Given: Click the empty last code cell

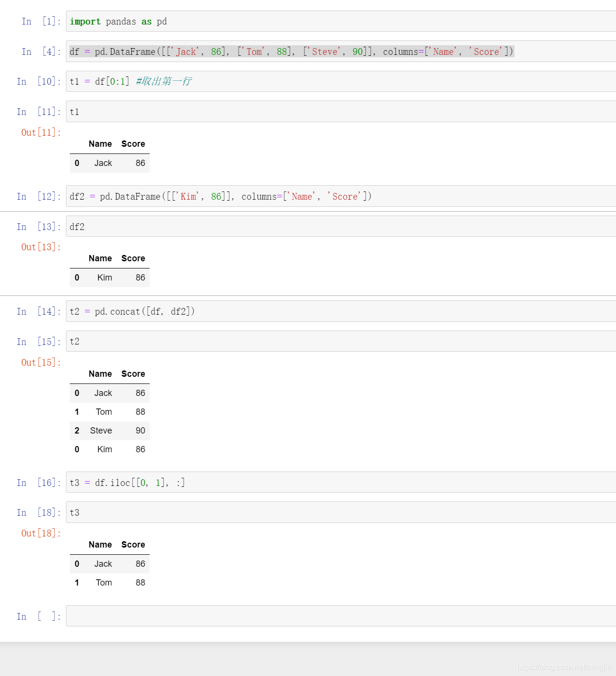Looking at the screenshot, I should 341,616.
